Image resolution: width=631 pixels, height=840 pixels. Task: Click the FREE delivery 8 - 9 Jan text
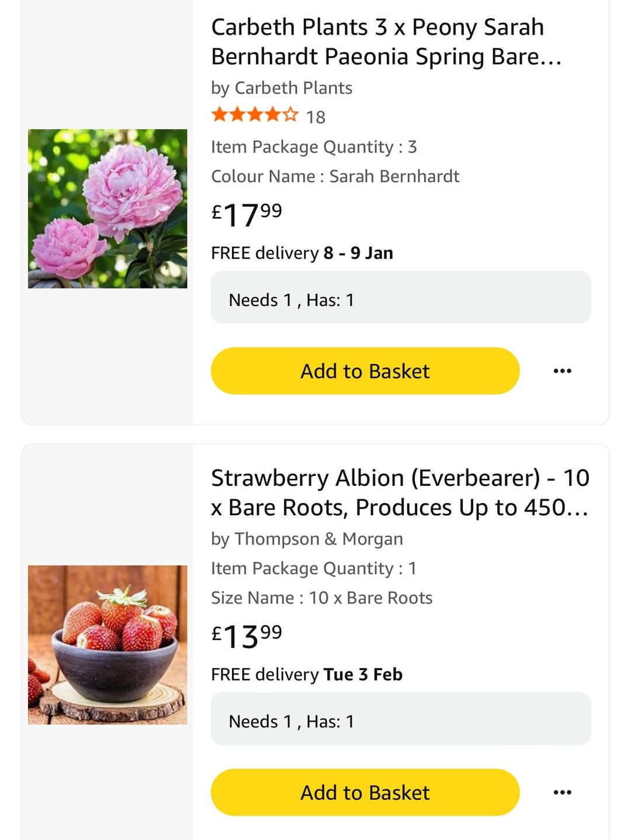pyautogui.click(x=301, y=254)
